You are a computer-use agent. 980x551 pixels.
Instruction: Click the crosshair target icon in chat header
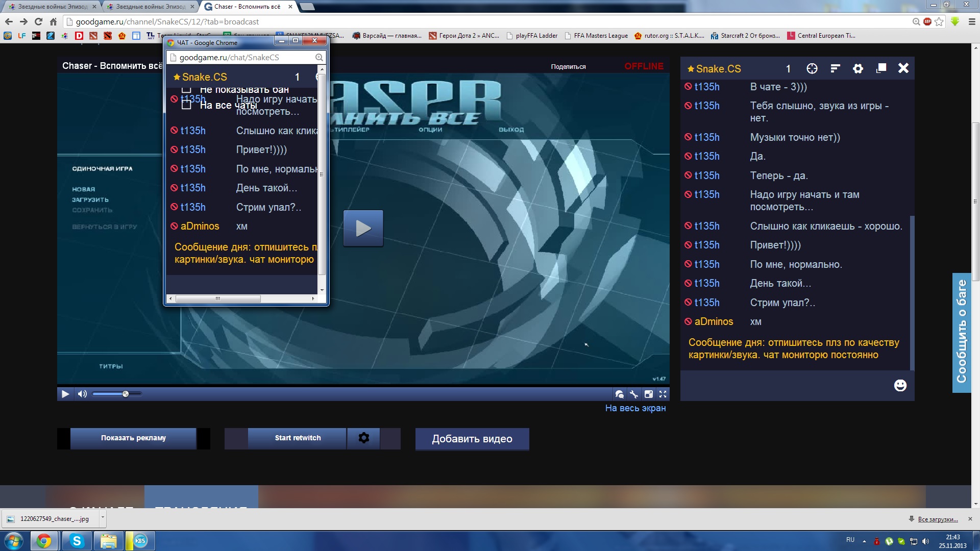(x=812, y=68)
